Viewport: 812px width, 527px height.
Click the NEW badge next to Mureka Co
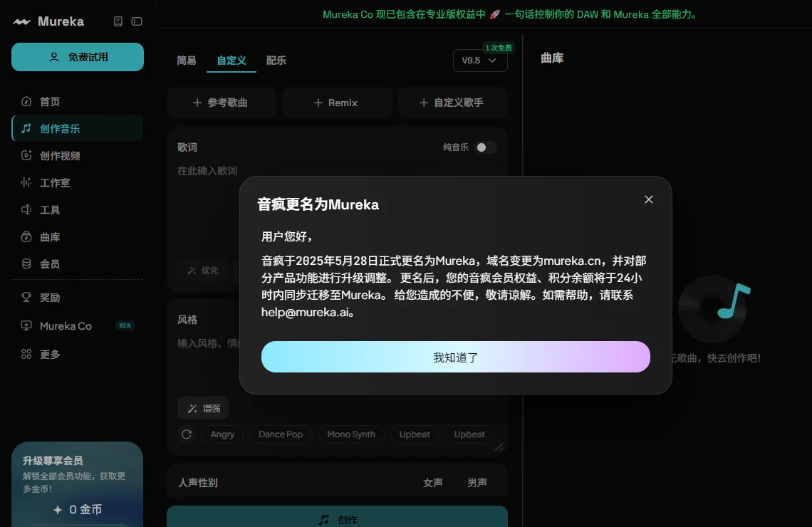(125, 325)
